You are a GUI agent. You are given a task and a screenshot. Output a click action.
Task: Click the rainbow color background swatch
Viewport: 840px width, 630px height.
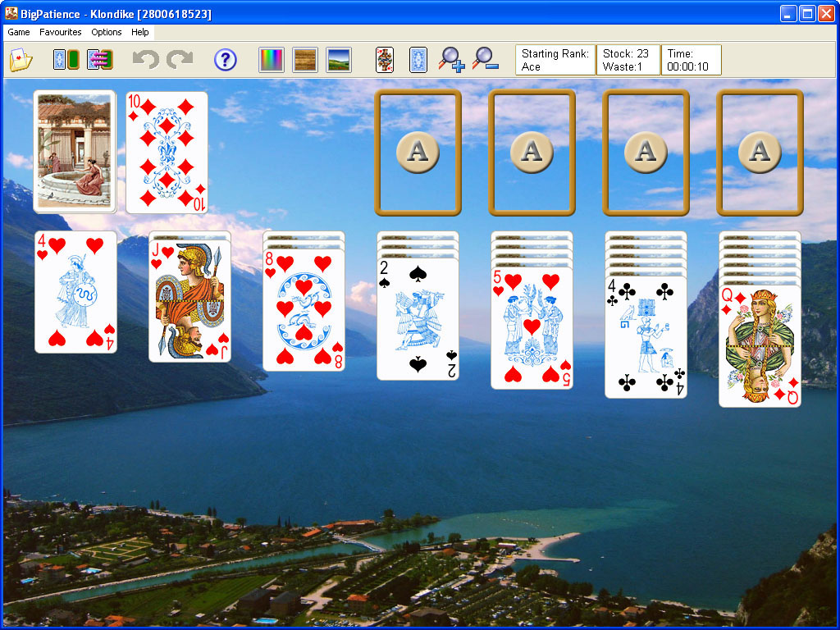[271, 60]
